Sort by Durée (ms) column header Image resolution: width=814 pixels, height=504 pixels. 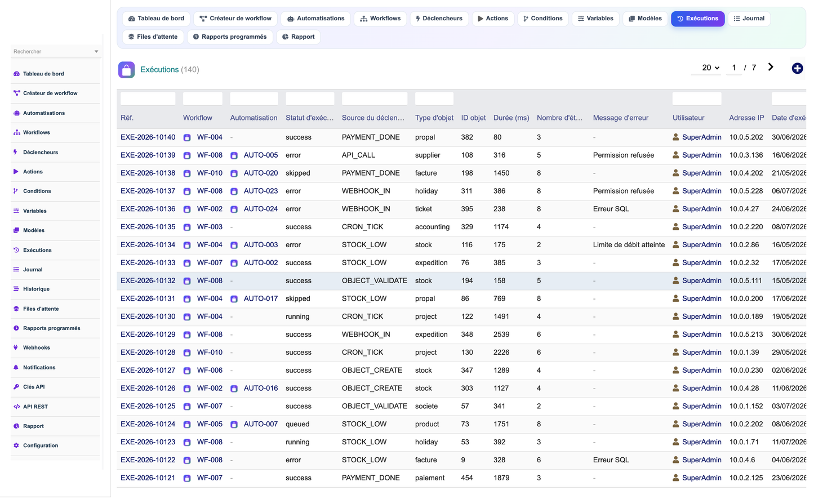coord(511,118)
